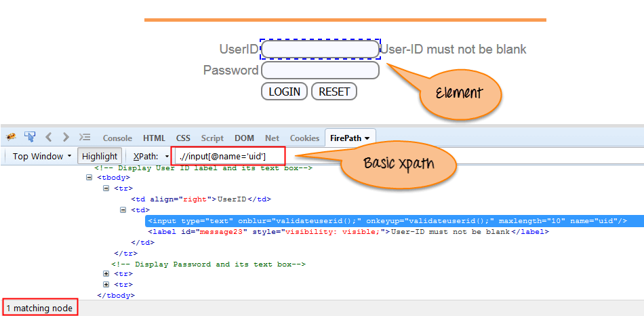The width and height of the screenshot is (644, 316).
Task: Collapse the td node containing the input
Action: (x=123, y=210)
